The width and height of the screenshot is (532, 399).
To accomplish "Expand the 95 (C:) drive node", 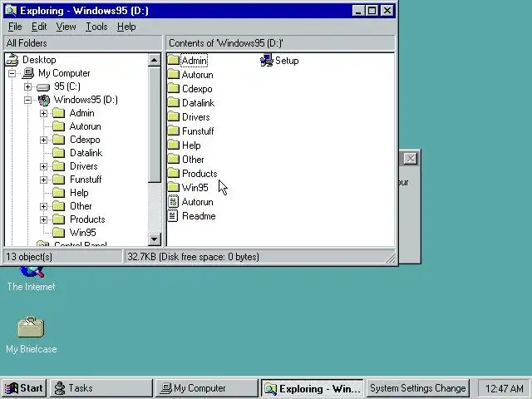I will click(27, 86).
